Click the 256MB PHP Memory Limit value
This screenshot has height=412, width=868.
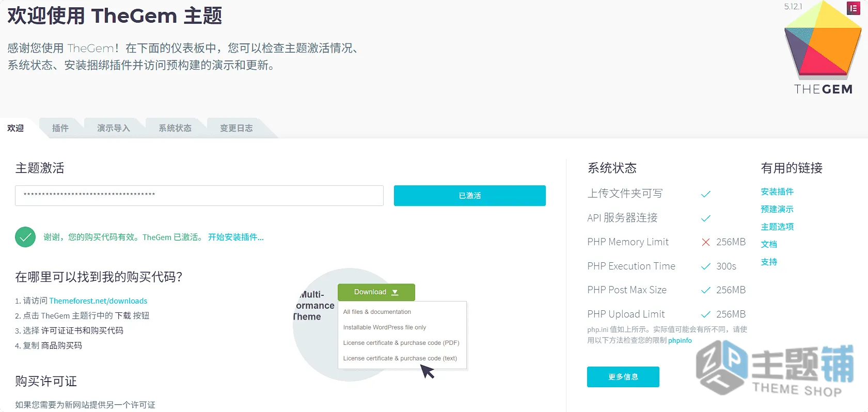click(731, 242)
